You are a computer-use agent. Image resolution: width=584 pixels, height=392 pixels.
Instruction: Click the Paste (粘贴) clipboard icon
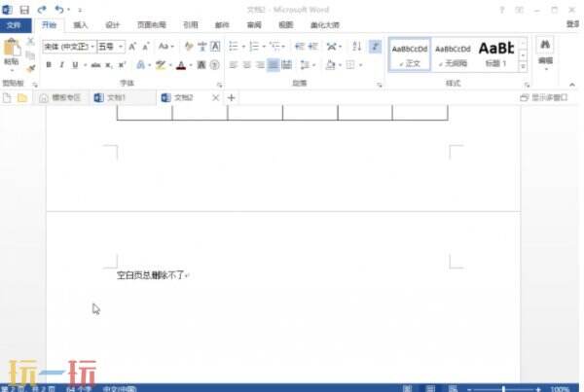click(x=12, y=49)
